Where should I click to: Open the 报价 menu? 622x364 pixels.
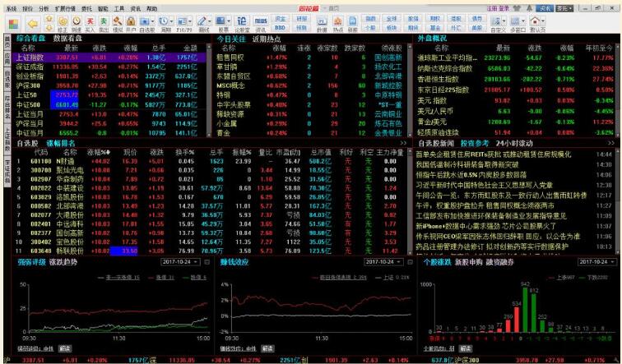(x=28, y=9)
